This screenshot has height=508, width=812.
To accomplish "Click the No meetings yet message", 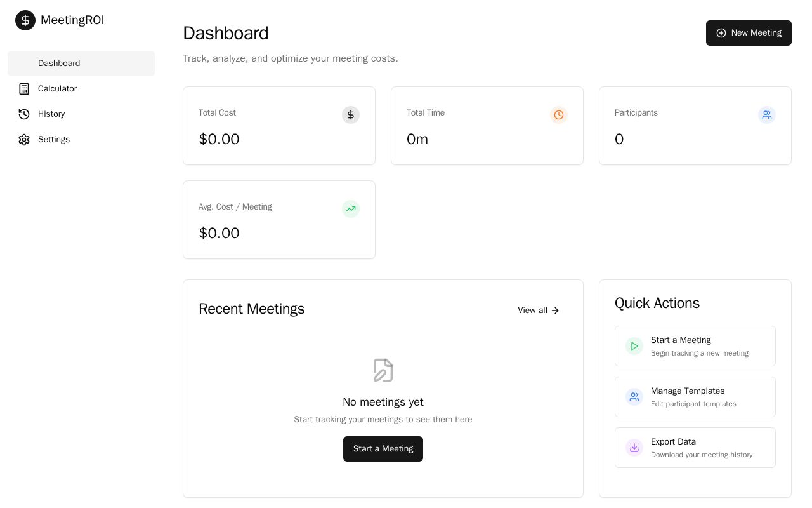I will tap(383, 402).
